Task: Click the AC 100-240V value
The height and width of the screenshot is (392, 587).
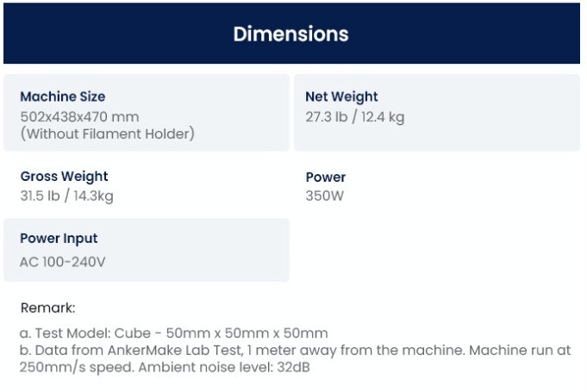Action: [x=63, y=261]
